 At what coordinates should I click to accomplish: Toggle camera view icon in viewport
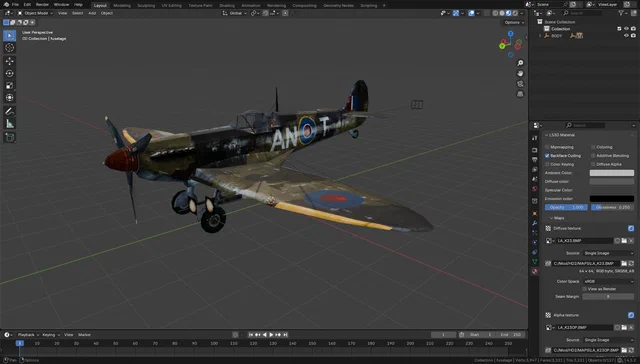tap(520, 84)
